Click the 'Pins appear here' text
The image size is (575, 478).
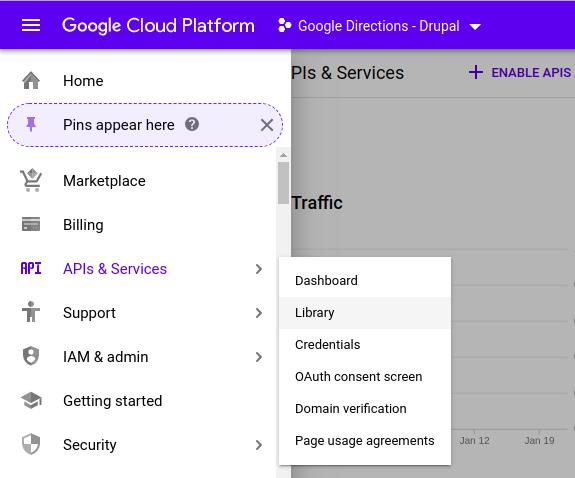pyautogui.click(x=118, y=125)
